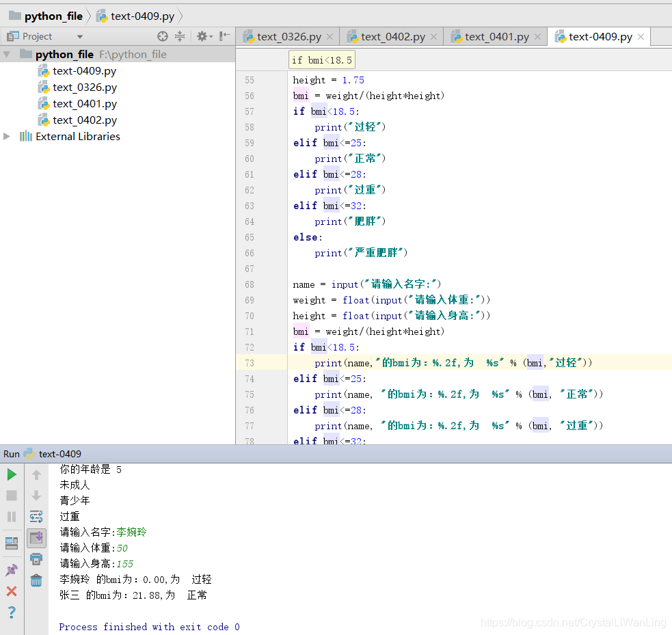The image size is (672, 635).
Task: Click code line 'height = 1.75'
Action: 328,80
